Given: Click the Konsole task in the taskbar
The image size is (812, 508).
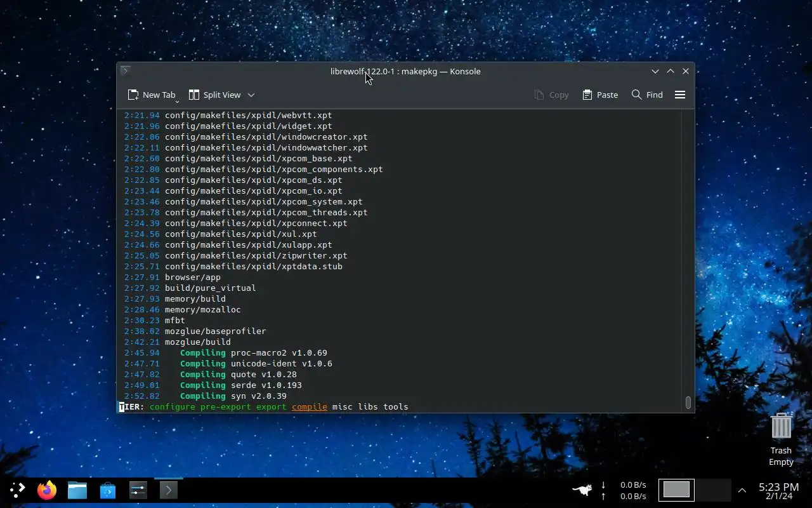Looking at the screenshot, I should [169, 490].
